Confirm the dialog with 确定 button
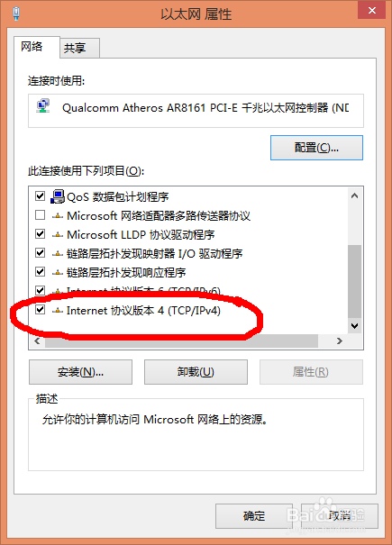This screenshot has width=392, height=545. tap(254, 516)
